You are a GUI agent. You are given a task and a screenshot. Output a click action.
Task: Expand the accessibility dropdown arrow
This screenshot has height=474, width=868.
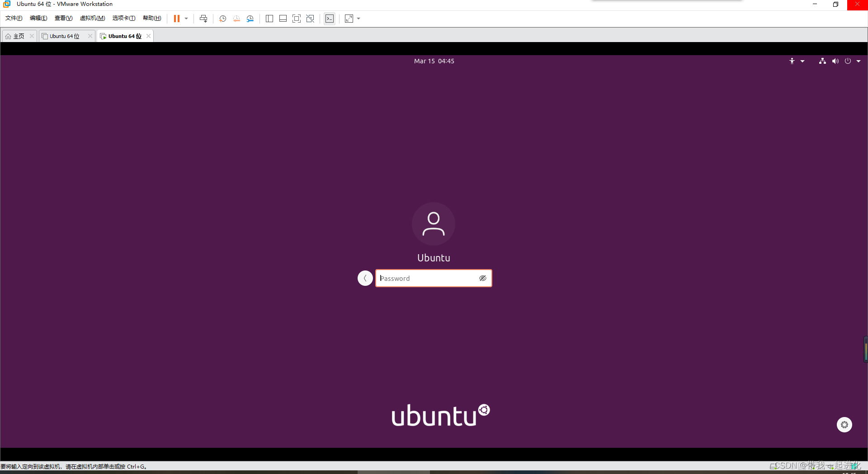[x=802, y=61]
